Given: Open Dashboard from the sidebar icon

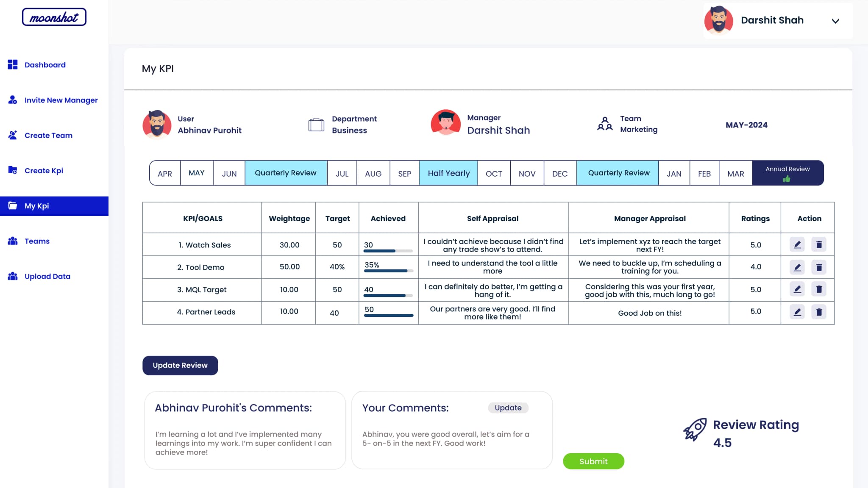Looking at the screenshot, I should click(x=13, y=64).
